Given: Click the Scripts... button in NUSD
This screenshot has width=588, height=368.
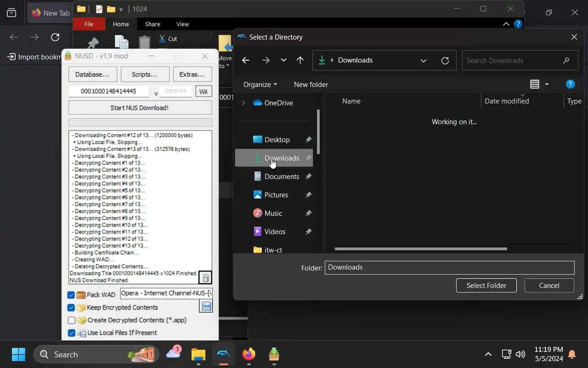Looking at the screenshot, I should [x=144, y=75].
